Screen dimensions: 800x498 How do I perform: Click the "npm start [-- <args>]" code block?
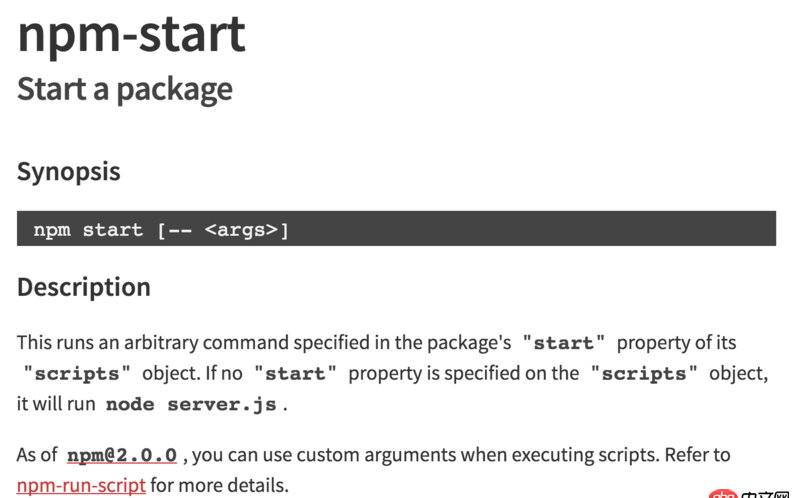point(396,229)
